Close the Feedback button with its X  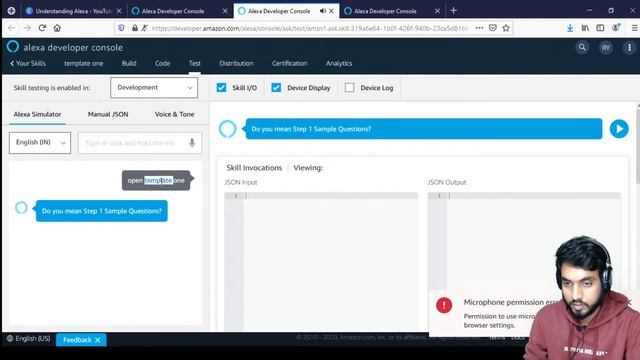pyautogui.click(x=98, y=340)
